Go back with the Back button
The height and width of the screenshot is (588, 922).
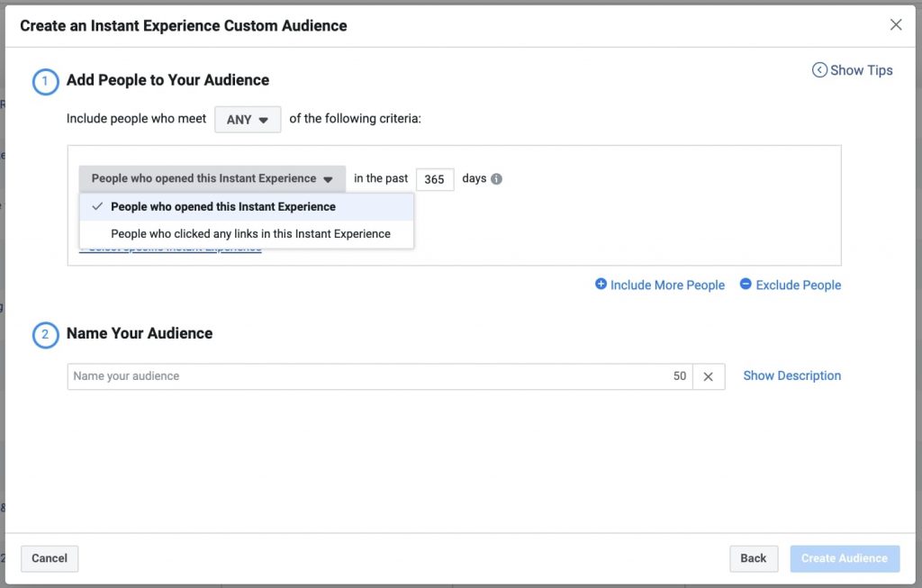pos(754,558)
